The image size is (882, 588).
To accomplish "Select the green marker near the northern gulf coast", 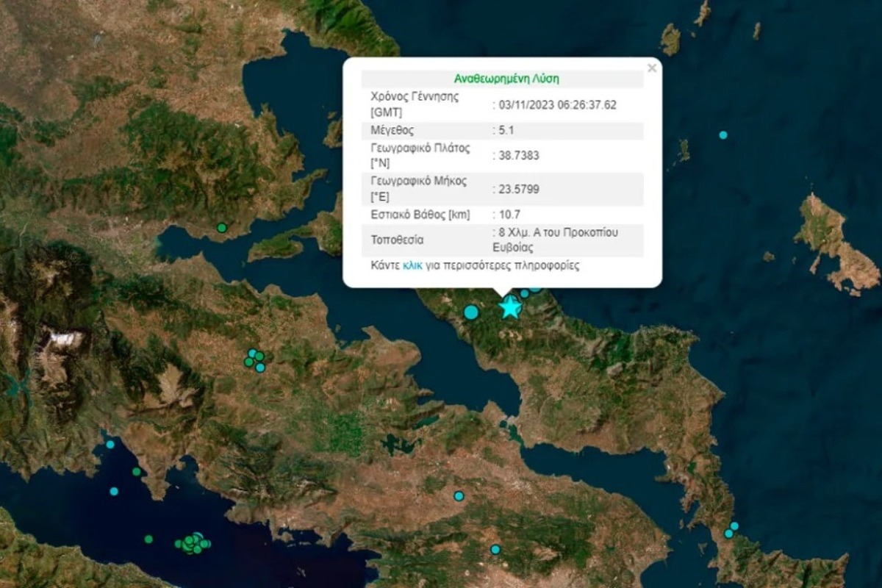I will (222, 226).
